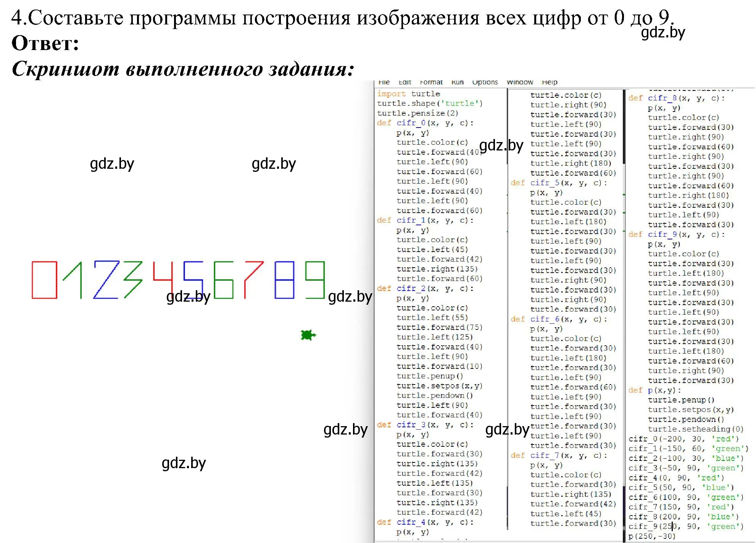Click the 'def cifr_2(x, y, c):' line

pos(425,288)
